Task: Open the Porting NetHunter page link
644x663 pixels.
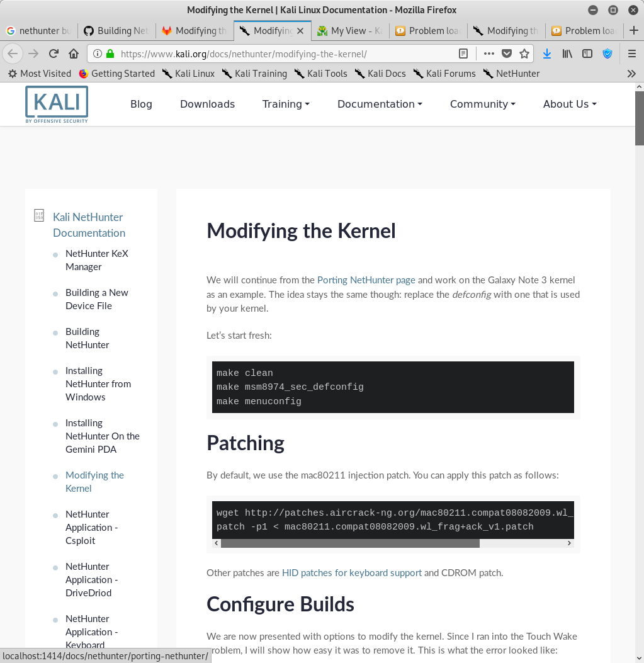Action: tap(366, 280)
